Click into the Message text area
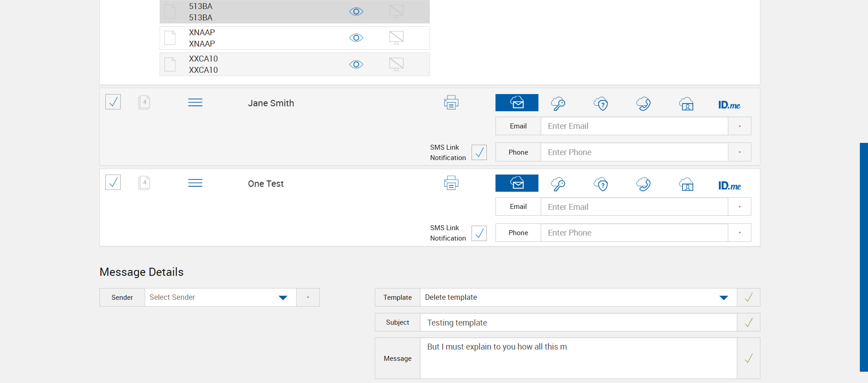The height and width of the screenshot is (383, 868). [578, 358]
